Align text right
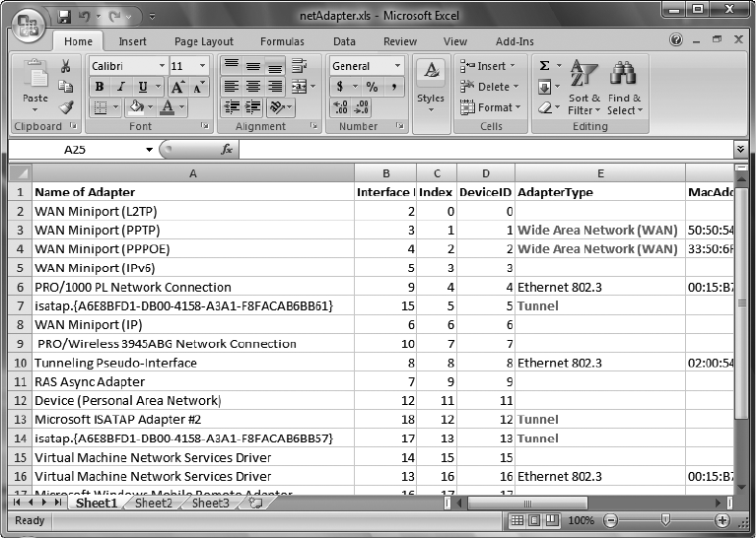The height and width of the screenshot is (538, 756). [x=275, y=87]
